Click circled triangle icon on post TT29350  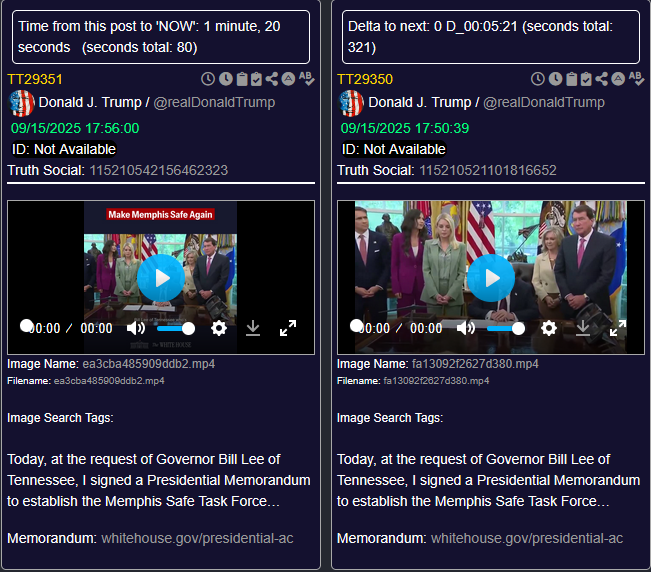pos(618,79)
